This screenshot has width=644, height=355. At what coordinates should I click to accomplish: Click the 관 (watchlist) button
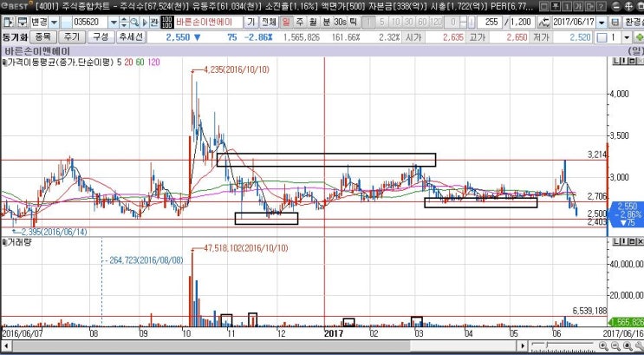pyautogui.click(x=154, y=22)
